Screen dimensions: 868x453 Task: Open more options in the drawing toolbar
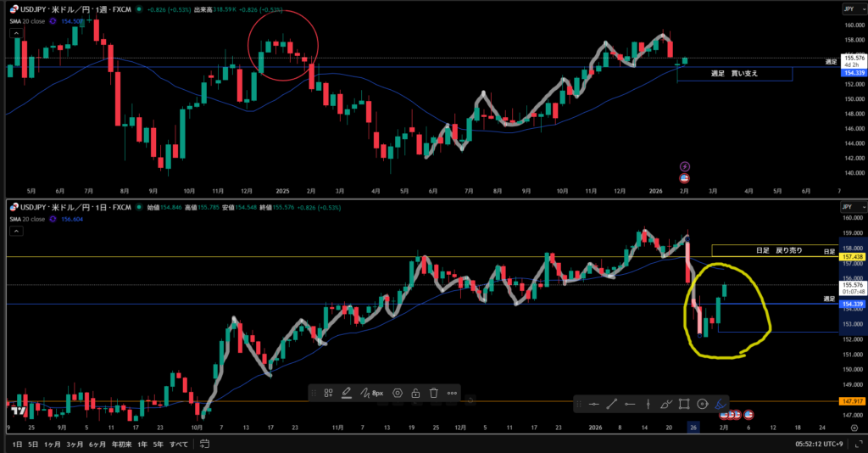(452, 393)
